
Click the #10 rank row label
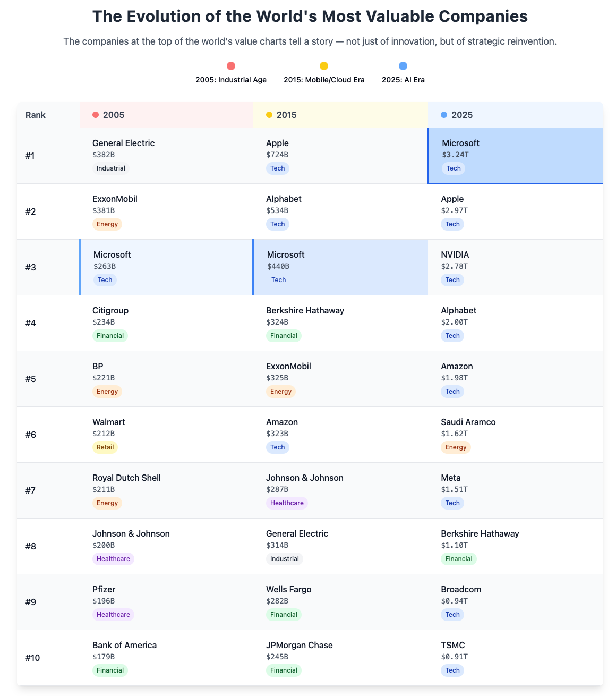[33, 658]
